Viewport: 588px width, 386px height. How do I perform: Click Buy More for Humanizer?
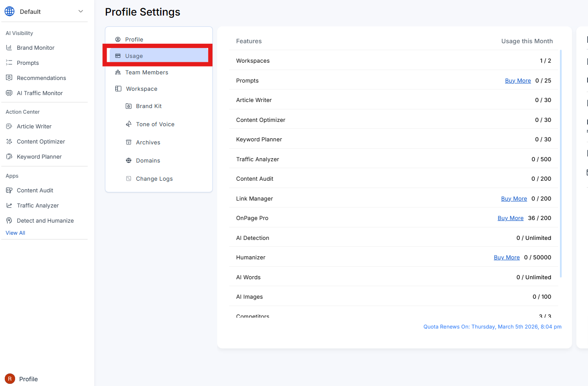pyautogui.click(x=506, y=258)
